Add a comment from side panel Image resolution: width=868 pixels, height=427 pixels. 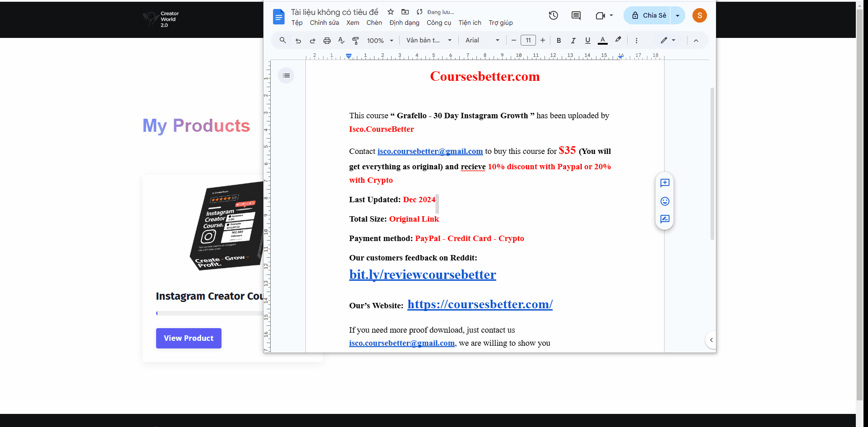pos(665,183)
